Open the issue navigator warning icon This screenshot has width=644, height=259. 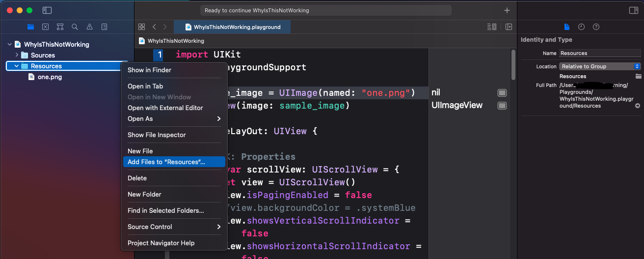(x=89, y=27)
